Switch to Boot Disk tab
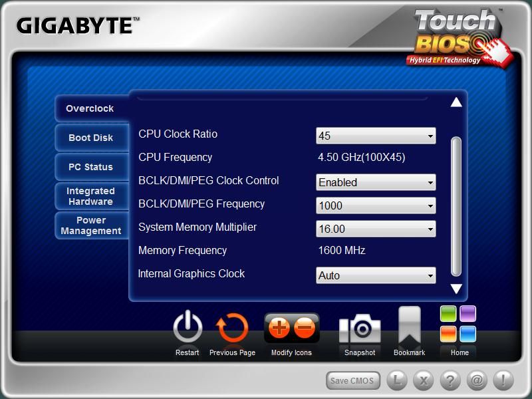The height and width of the screenshot is (399, 532). (x=92, y=138)
